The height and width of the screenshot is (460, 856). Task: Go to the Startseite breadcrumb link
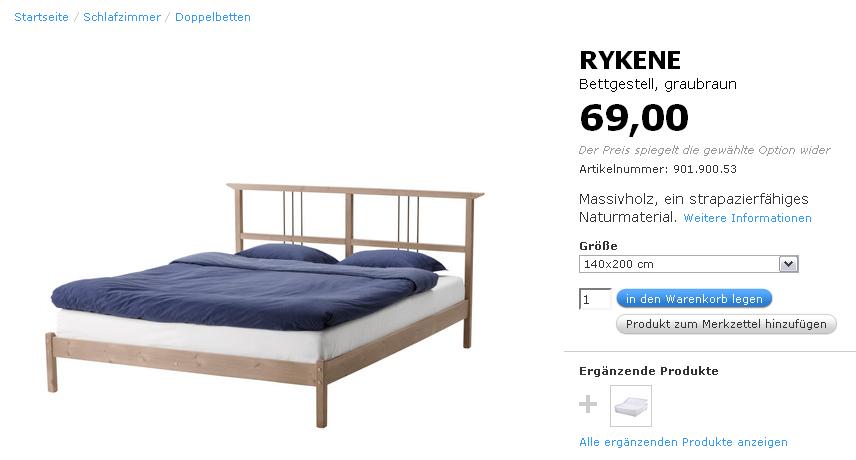[41, 17]
